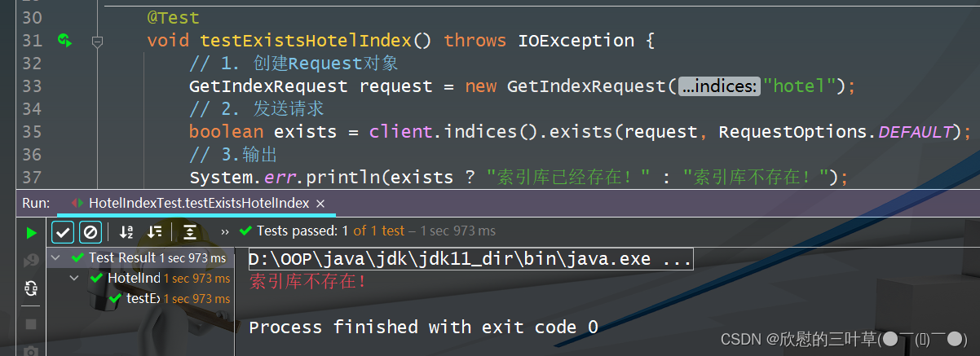Screen dimensions: 980x356
Task: Close the HotelIndexTest.testExistsHotelIndex run tab
Action: [x=320, y=203]
